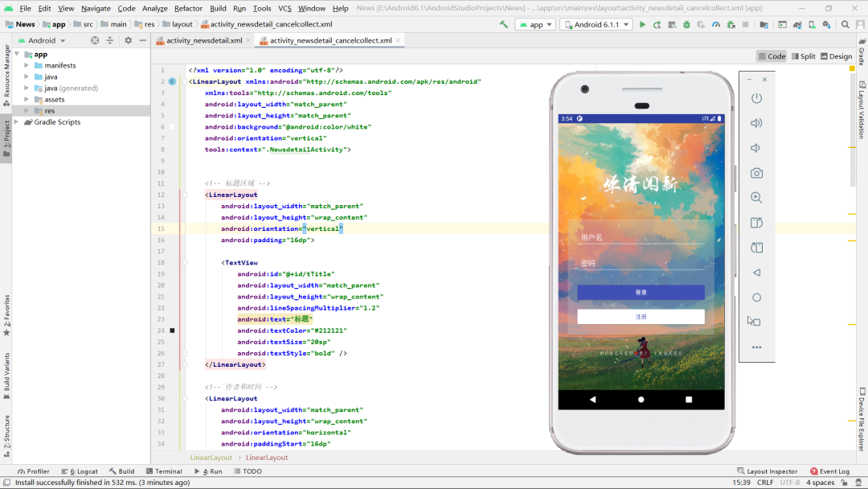Open Search Everywhere magnifier icon
Viewport: 868px width, 489px height.
pyautogui.click(x=845, y=24)
